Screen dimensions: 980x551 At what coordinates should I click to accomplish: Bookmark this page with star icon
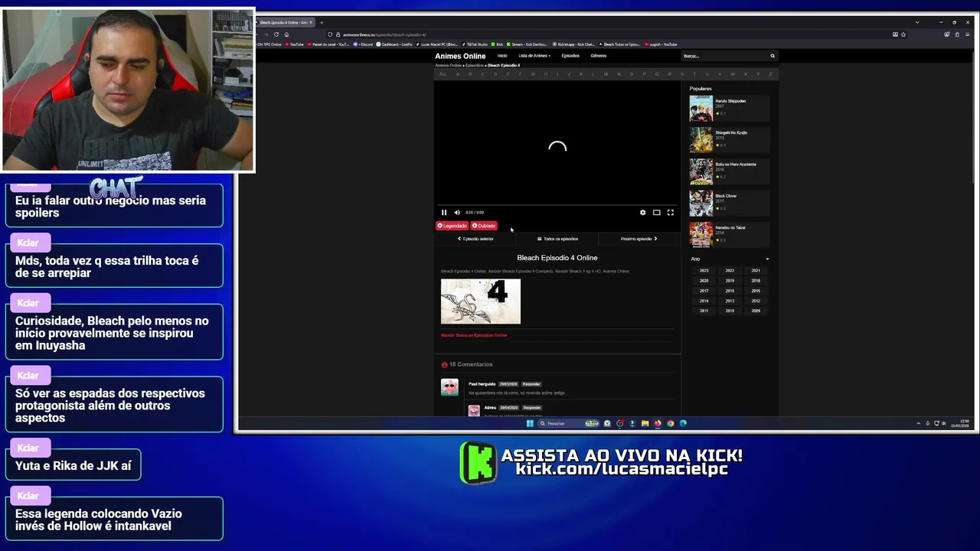point(903,34)
